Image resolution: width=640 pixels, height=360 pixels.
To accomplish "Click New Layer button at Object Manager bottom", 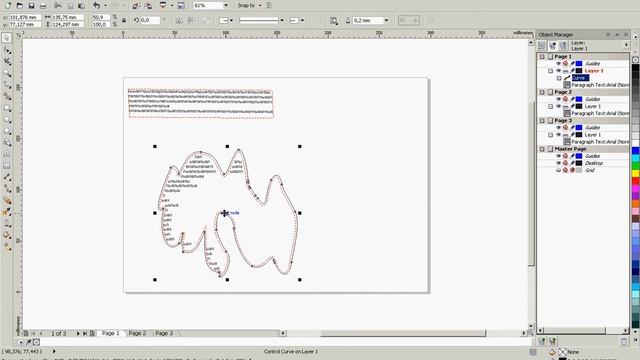I will click(542, 341).
